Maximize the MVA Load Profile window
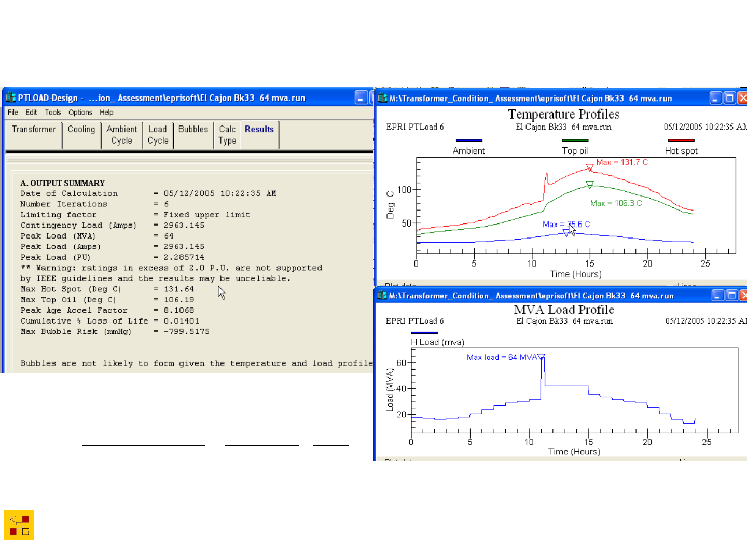This screenshot has width=747, height=560. pos(731,296)
